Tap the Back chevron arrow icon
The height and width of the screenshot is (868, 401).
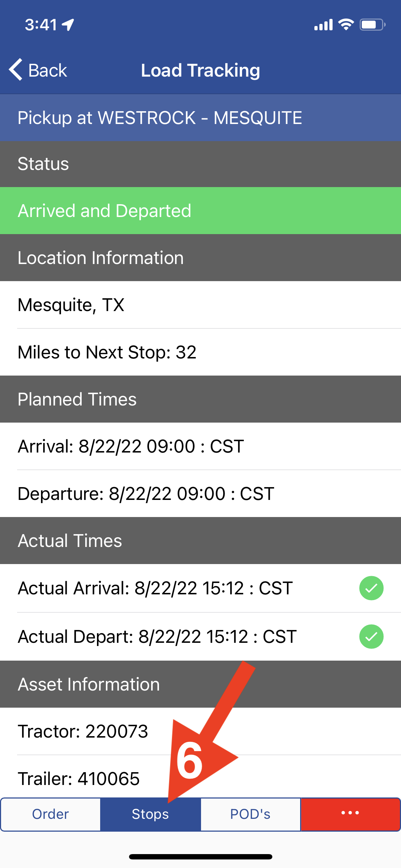coord(16,69)
